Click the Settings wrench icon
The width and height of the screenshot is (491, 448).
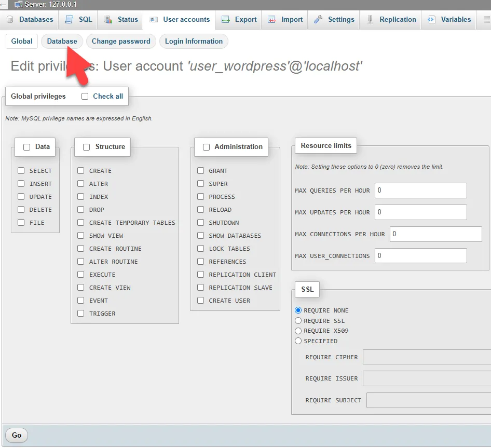coord(318,19)
